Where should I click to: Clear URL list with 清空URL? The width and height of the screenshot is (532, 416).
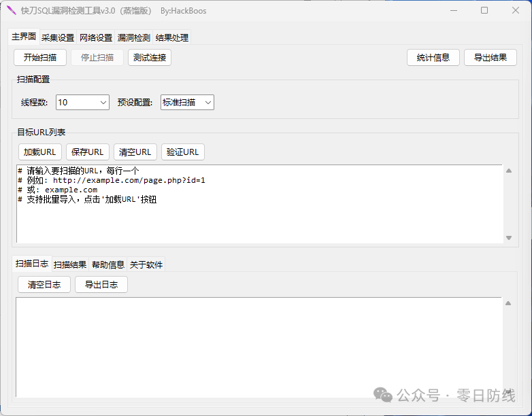pos(135,152)
